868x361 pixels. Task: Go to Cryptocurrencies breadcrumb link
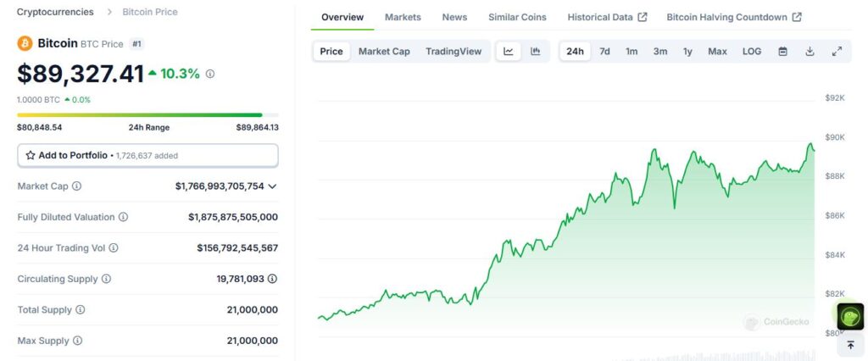pos(55,12)
